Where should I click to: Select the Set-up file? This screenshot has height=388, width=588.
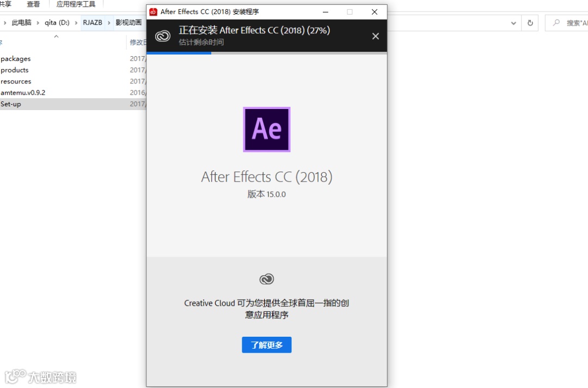click(x=11, y=104)
